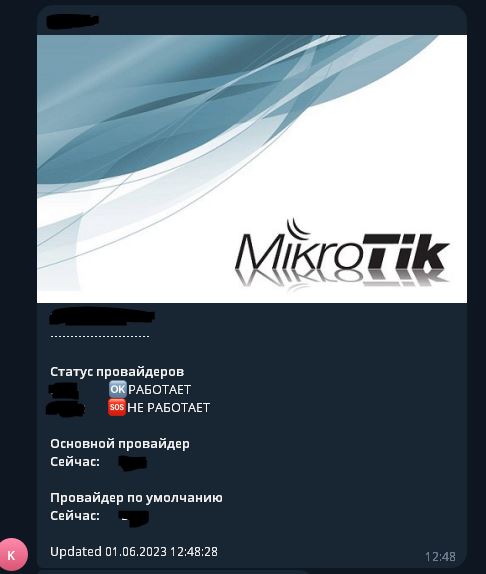Click the 'РАБОТАЕТ' status text

click(x=160, y=390)
